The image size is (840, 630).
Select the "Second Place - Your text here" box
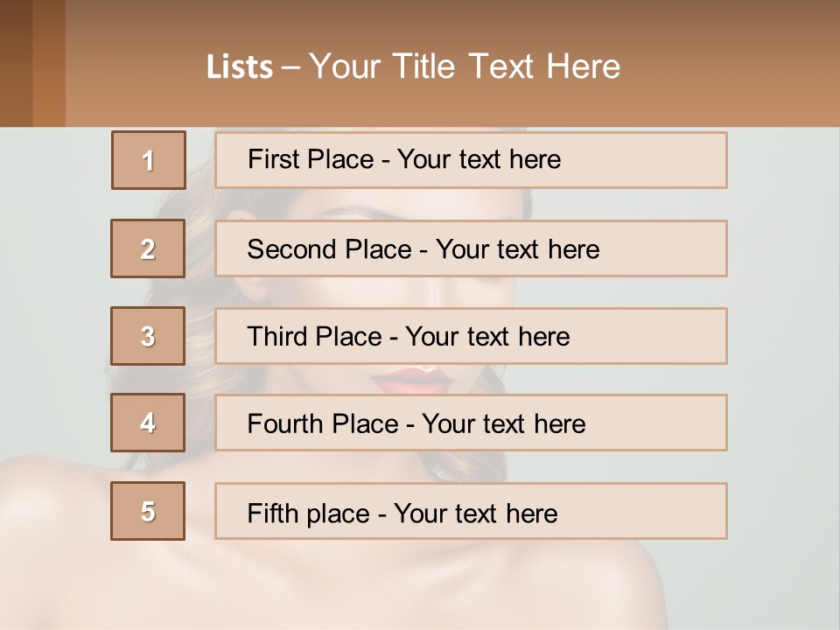(471, 248)
